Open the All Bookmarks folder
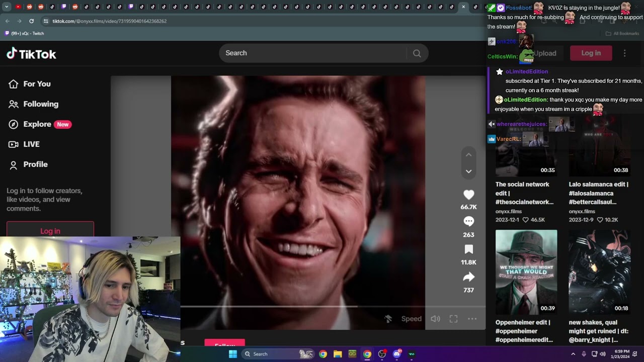 tap(622, 33)
